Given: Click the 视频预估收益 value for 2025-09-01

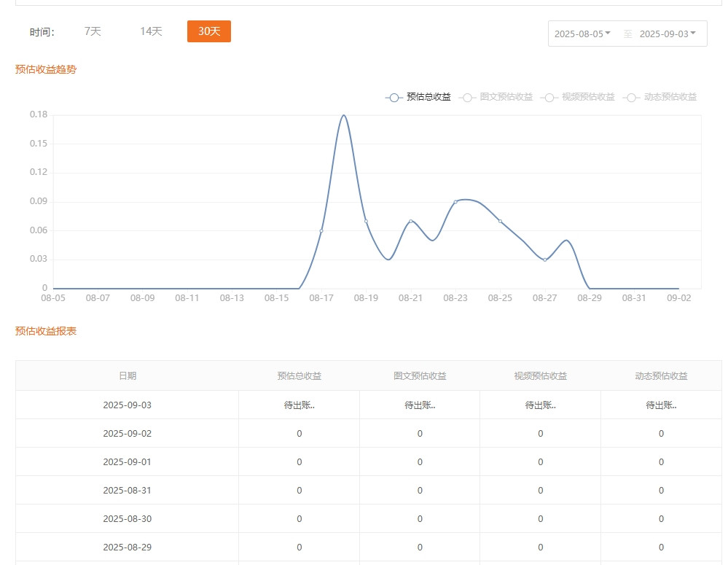Looking at the screenshot, I should (x=541, y=462).
